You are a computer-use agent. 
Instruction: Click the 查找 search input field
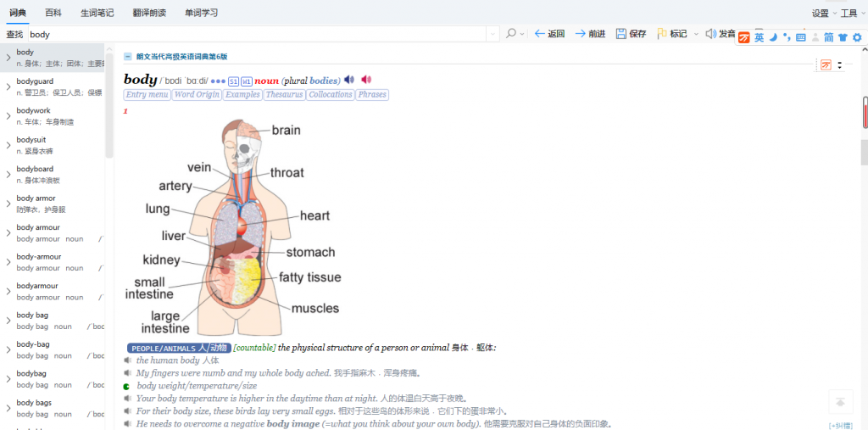258,35
